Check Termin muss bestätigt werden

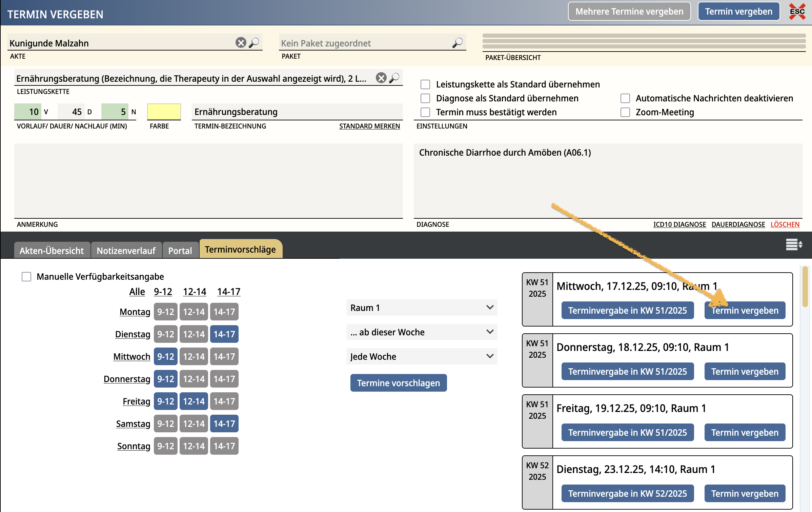click(x=425, y=112)
